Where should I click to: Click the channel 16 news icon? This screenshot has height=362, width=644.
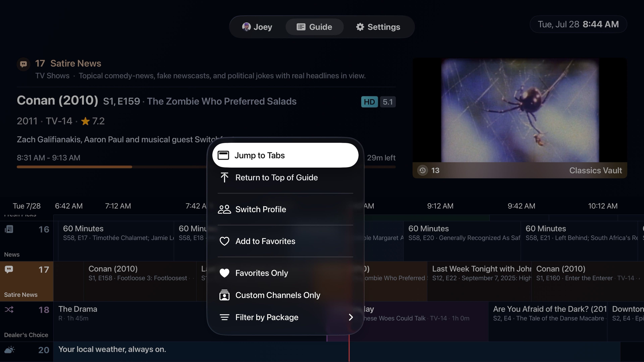click(9, 229)
